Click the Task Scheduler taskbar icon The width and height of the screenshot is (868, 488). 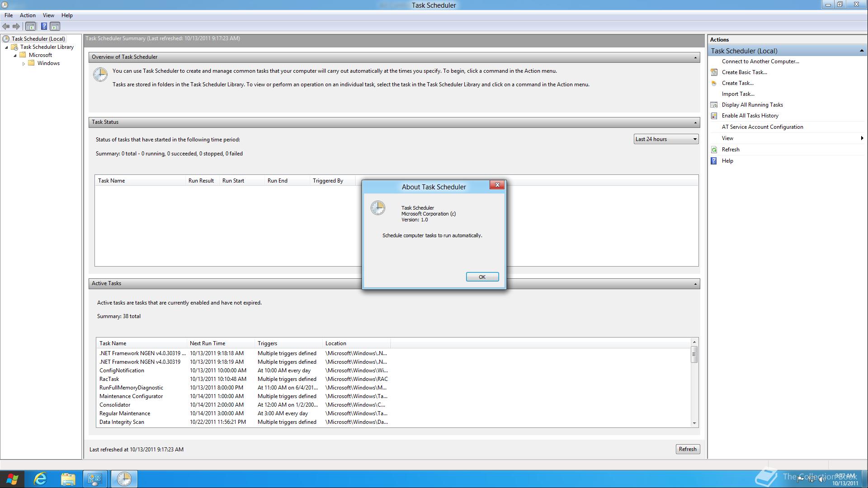[124, 479]
